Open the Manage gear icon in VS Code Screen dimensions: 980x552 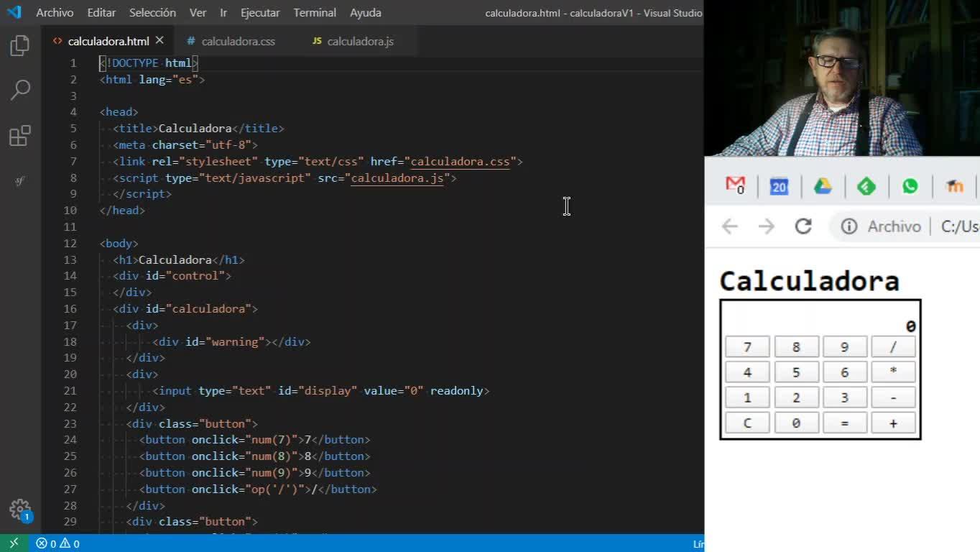[20, 510]
